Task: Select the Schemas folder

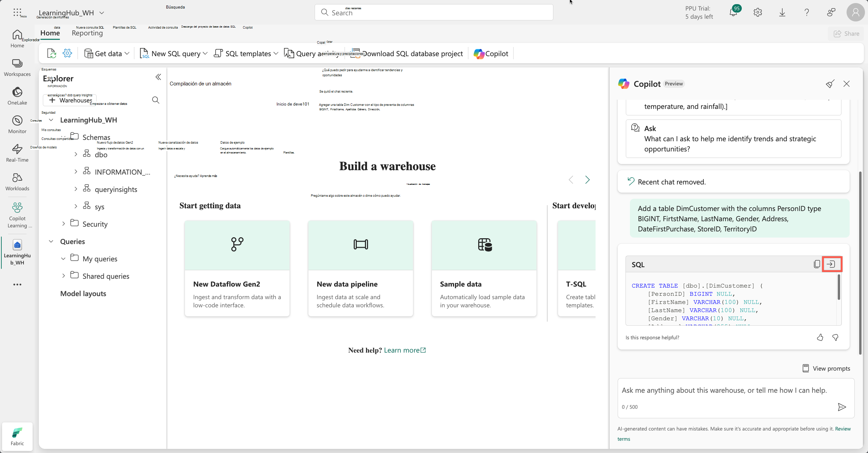Action: tap(96, 137)
